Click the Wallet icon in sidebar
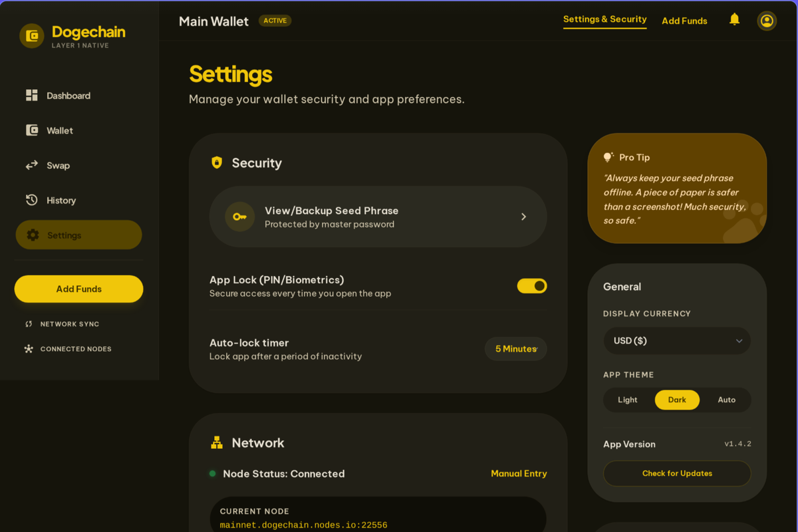The height and width of the screenshot is (532, 798). point(32,130)
